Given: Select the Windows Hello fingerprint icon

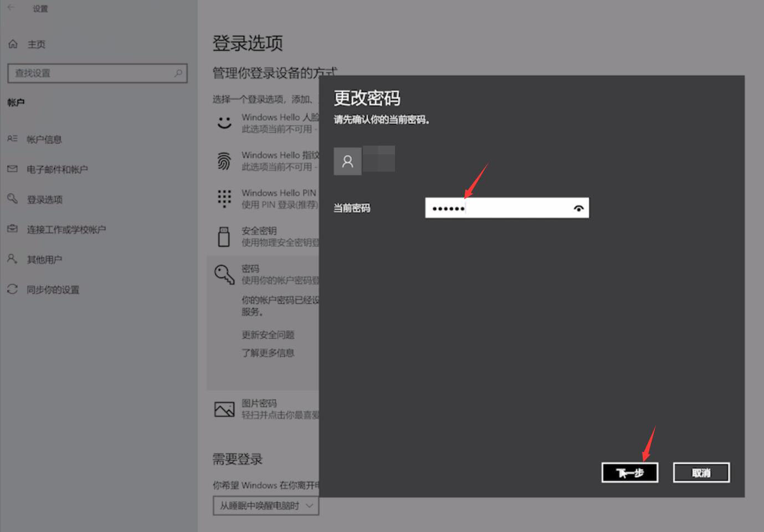Looking at the screenshot, I should (224, 161).
